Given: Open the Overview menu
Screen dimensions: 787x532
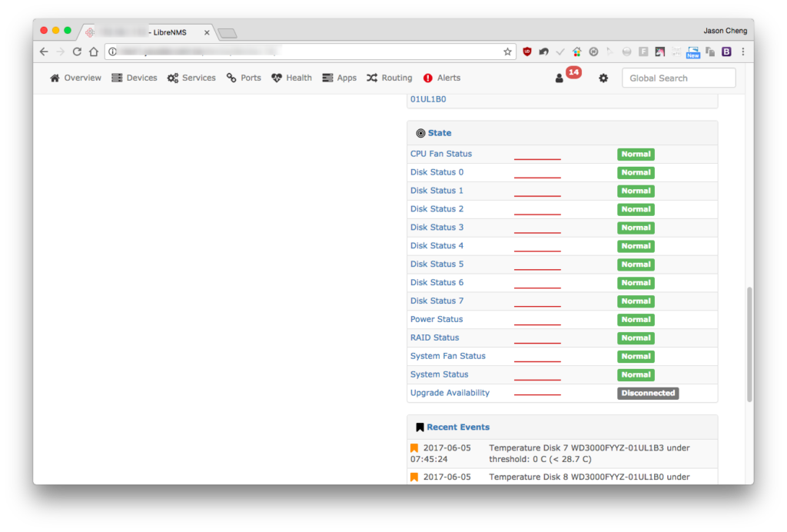Looking at the screenshot, I should coord(76,78).
